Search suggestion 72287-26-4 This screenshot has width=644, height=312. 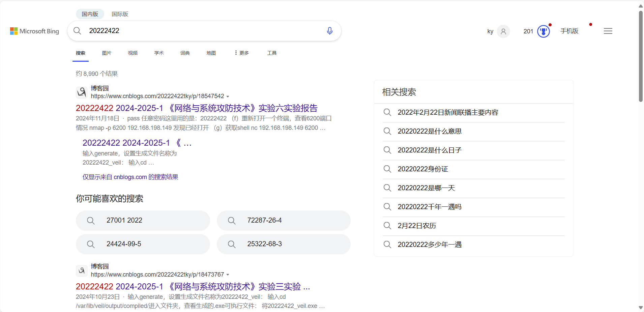[x=284, y=221]
